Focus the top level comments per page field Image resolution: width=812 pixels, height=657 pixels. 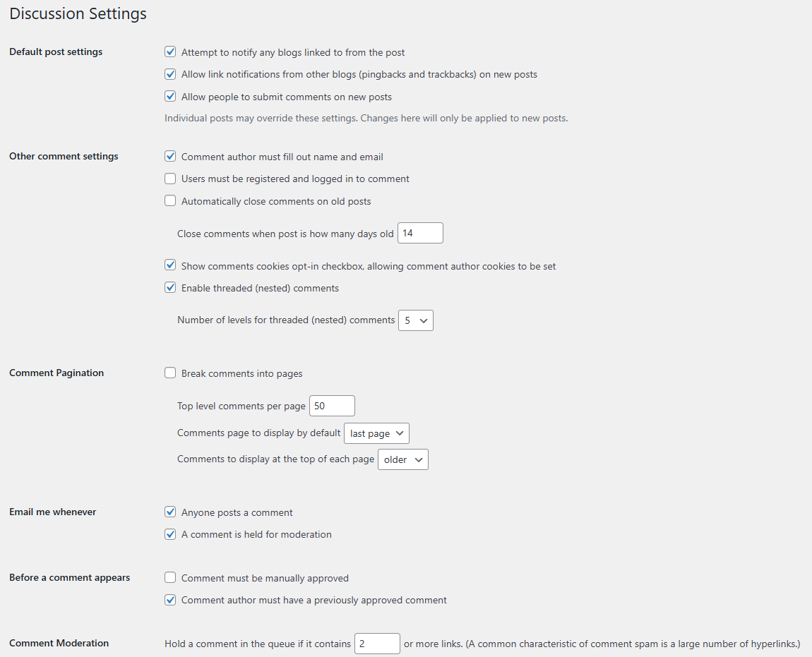[x=332, y=406]
